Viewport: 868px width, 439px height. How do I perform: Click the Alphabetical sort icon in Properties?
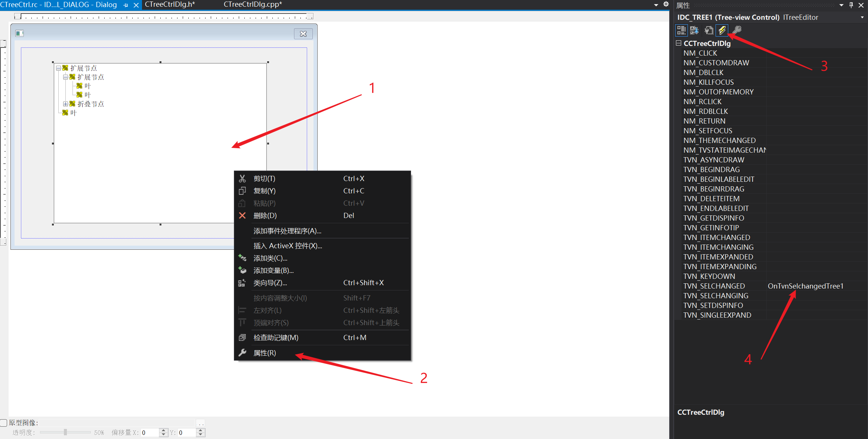click(694, 30)
